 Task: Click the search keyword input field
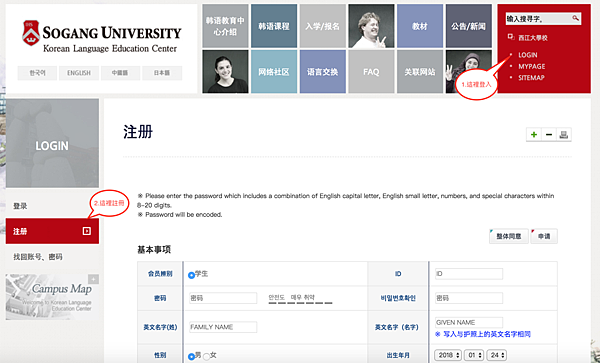538,18
